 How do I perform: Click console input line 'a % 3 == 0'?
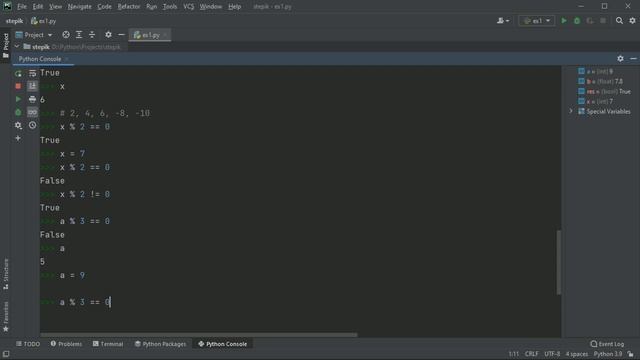pyautogui.click(x=85, y=302)
